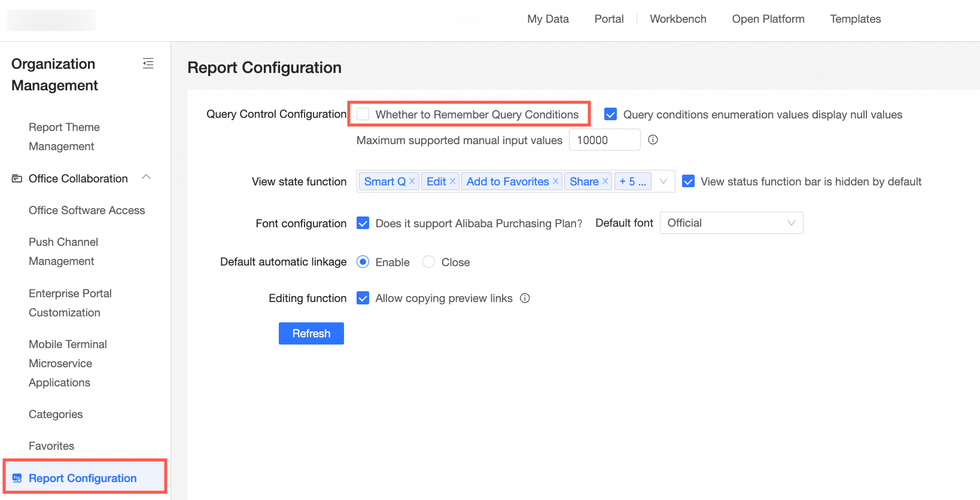Screen dimensions: 980x500
Task: Click the Refresh button
Action: click(311, 334)
